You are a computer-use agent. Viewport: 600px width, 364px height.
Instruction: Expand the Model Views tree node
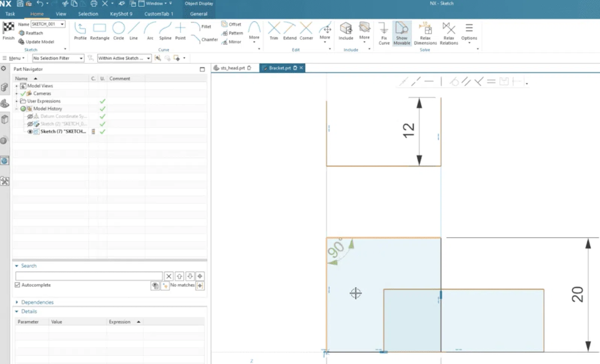[17, 86]
